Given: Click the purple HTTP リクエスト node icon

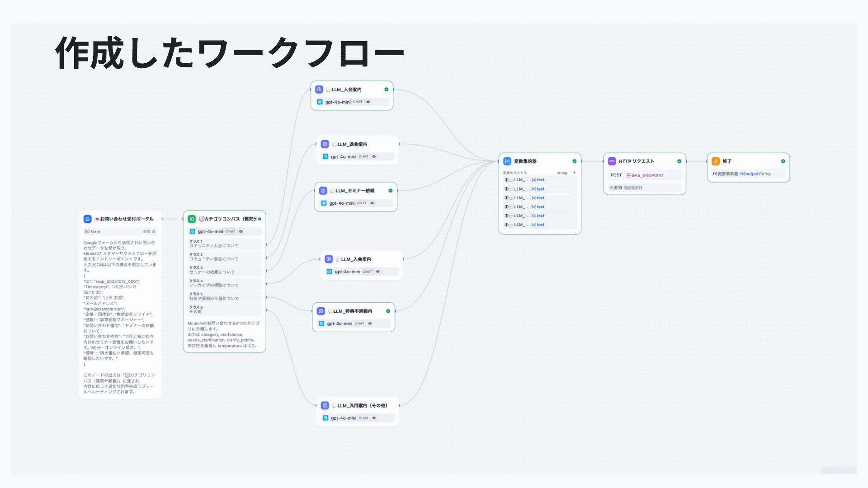Looking at the screenshot, I should point(612,161).
